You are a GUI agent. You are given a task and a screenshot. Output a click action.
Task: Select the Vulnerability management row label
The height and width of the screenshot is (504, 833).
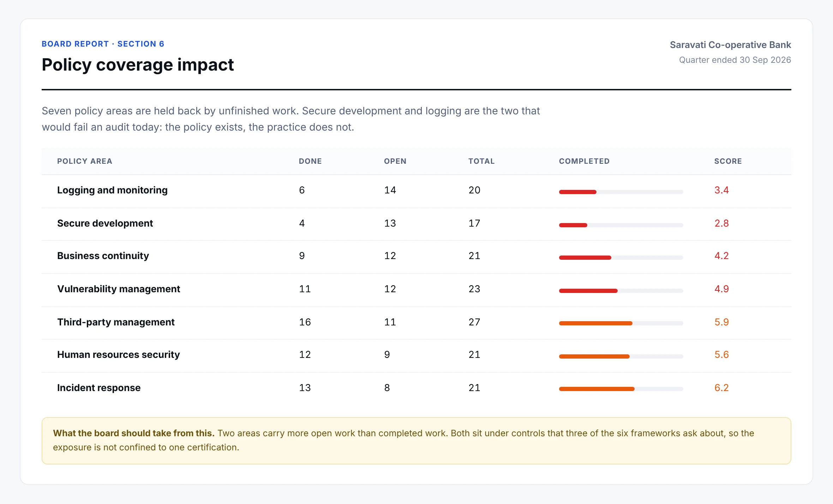point(119,289)
